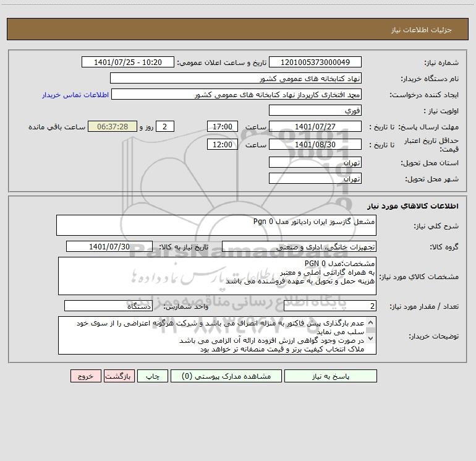Screen dimensions: 476x461
Task: Click remaining days field showing 2
Action: point(165,127)
